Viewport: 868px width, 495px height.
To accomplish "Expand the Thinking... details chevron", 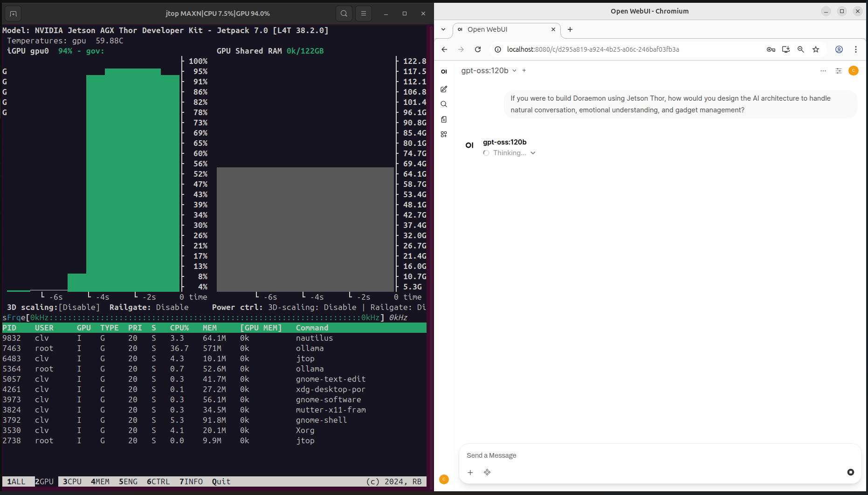I will pyautogui.click(x=533, y=153).
